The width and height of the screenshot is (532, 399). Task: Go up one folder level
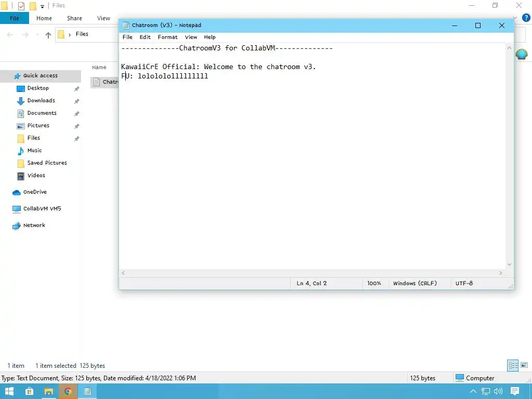click(x=48, y=35)
